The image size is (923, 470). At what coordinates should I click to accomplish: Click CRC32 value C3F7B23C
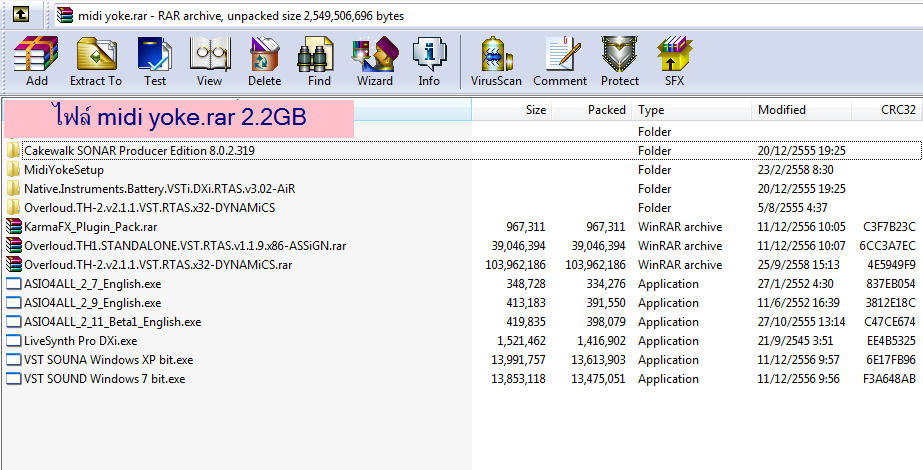click(x=889, y=227)
